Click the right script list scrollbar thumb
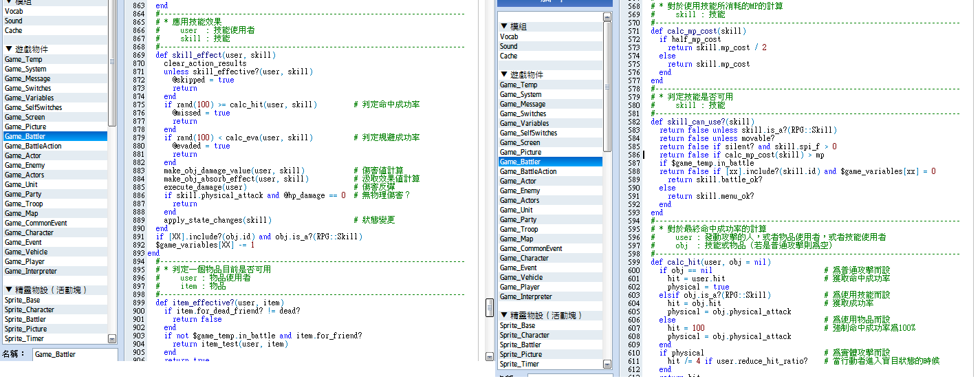Image resolution: width=980 pixels, height=381 pixels. (607, 87)
